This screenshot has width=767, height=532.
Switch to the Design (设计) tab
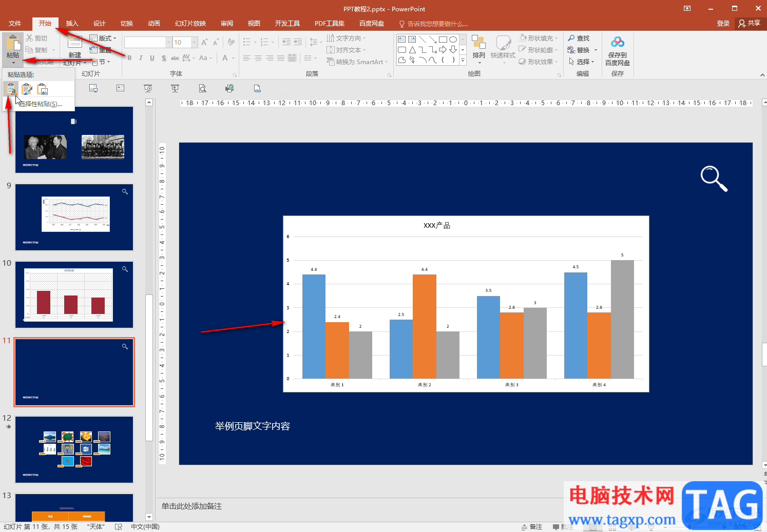click(100, 24)
